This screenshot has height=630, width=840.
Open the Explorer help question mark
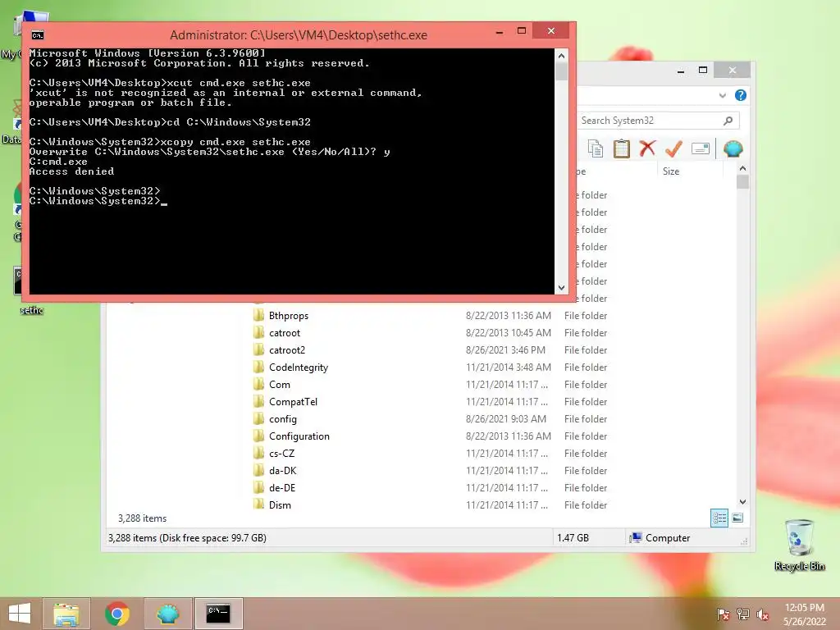[x=741, y=95]
